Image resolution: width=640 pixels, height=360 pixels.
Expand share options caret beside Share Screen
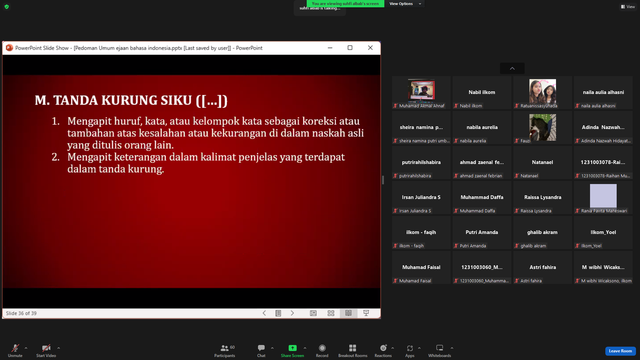click(x=305, y=348)
